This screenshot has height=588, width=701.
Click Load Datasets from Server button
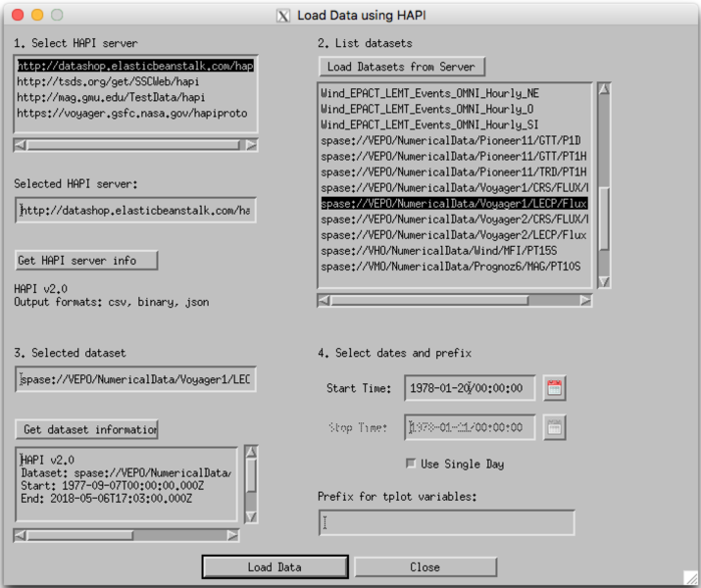click(402, 67)
